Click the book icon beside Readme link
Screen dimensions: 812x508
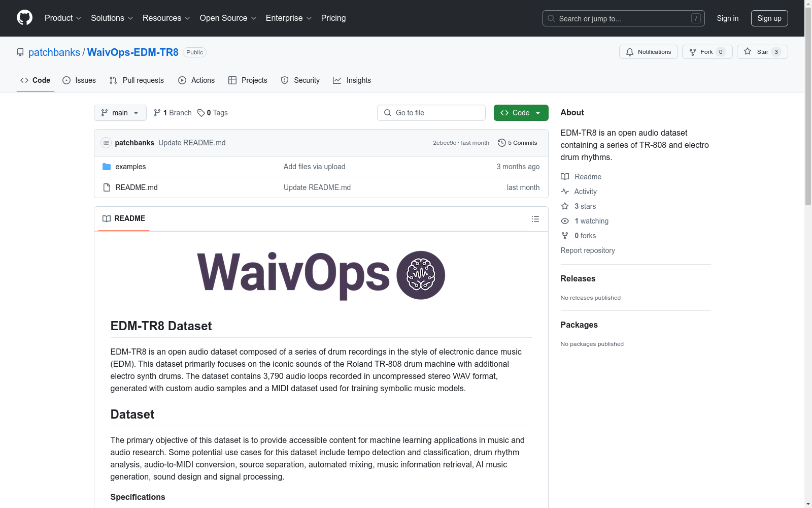(565, 177)
